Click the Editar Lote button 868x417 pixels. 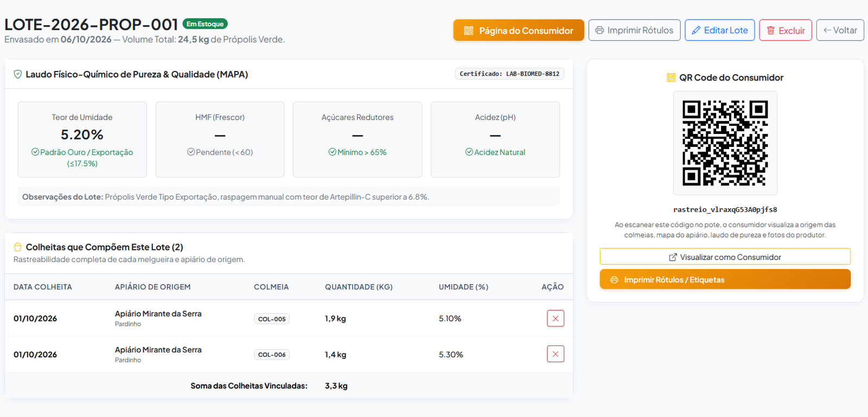click(720, 30)
